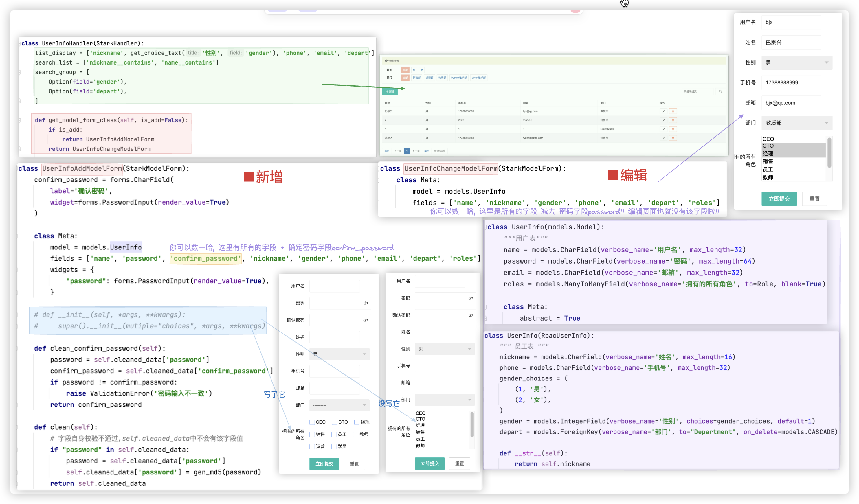This screenshot has height=504, width=859.
Task: Check the 员工 role checkbox
Action: [x=334, y=434]
